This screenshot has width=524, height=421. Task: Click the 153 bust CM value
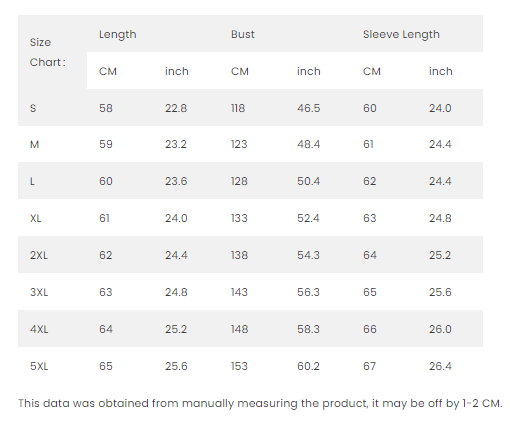coord(239,366)
